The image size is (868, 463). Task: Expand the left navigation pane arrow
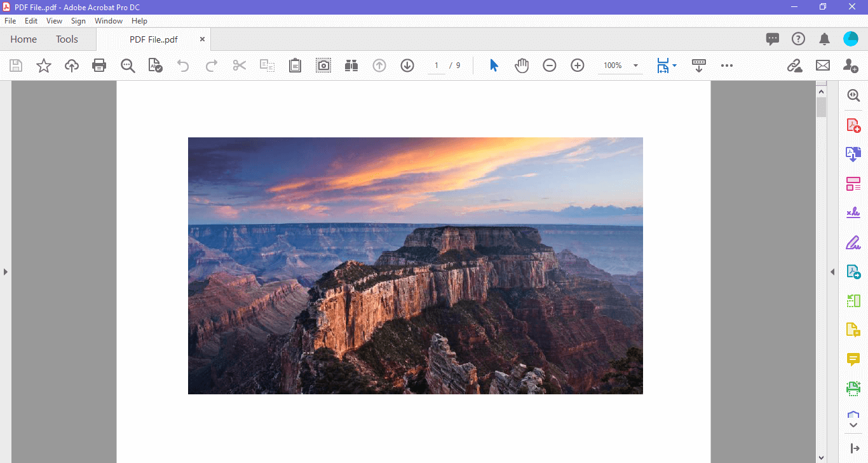point(6,272)
